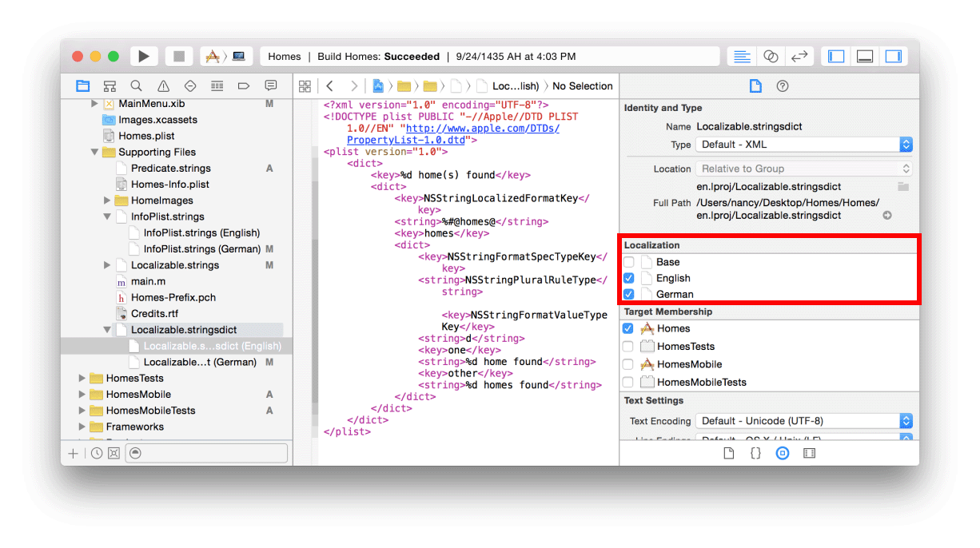Image resolution: width=980 pixels, height=548 pixels.
Task: Expand the MainMenu.xib item
Action: [94, 103]
